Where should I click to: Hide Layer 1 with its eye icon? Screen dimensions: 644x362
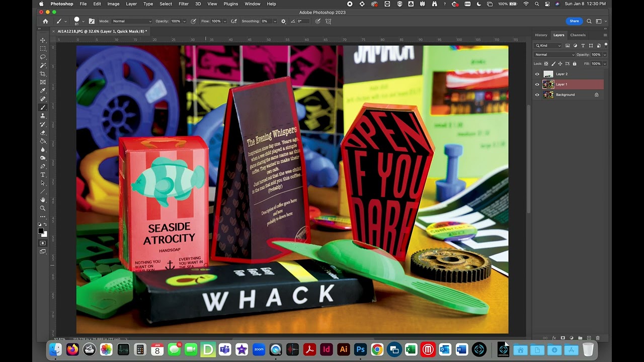tap(537, 84)
